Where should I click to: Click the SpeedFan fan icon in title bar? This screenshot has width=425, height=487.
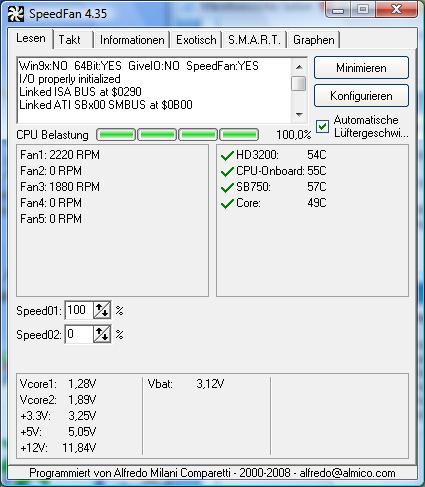click(16, 14)
